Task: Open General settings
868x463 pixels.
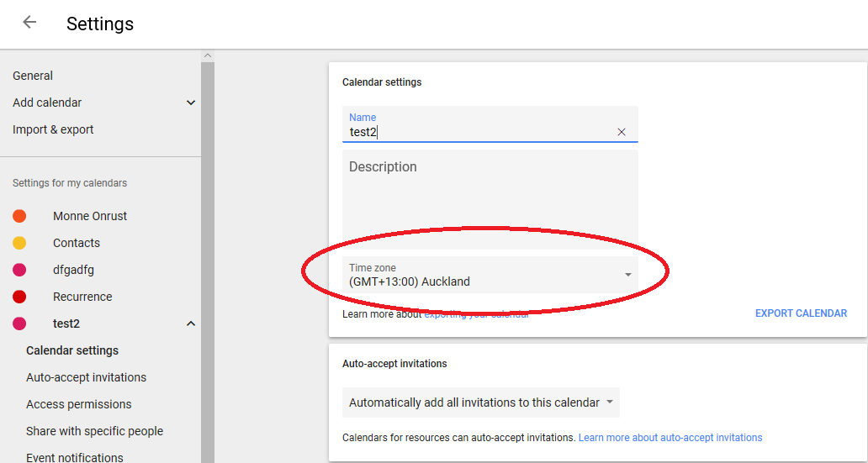Action: click(33, 76)
